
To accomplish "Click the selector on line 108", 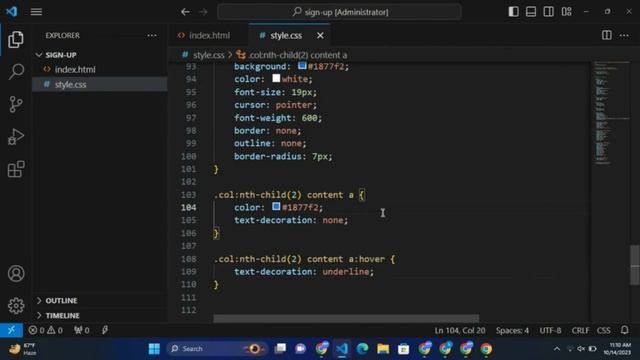I will click(299, 259).
